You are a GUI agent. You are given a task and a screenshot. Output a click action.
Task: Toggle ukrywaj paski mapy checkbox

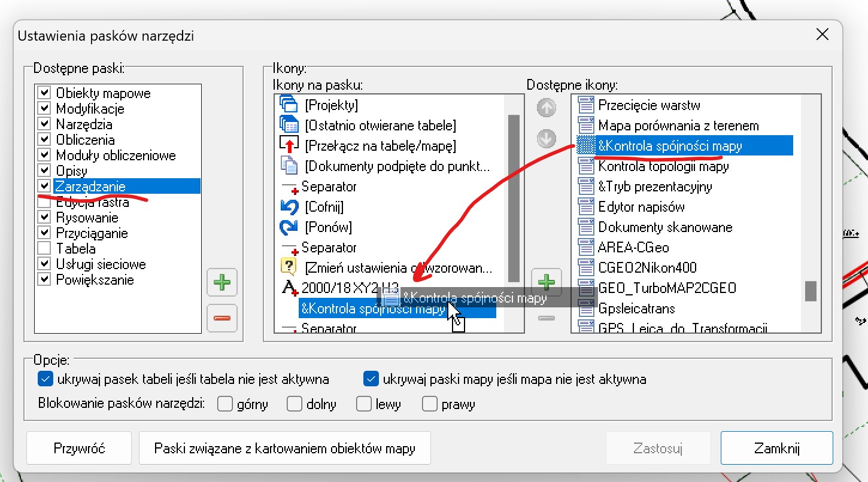[371, 379]
